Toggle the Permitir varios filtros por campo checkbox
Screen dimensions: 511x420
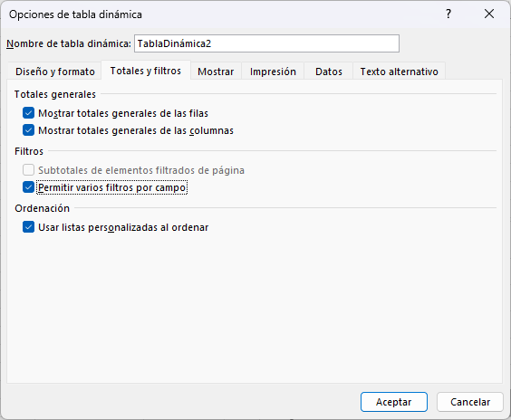tap(28, 187)
